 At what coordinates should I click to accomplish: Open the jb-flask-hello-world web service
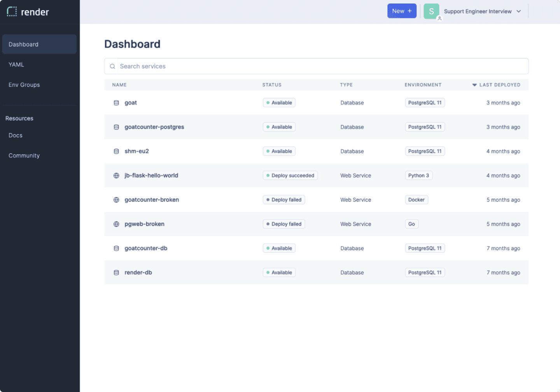[x=151, y=175]
